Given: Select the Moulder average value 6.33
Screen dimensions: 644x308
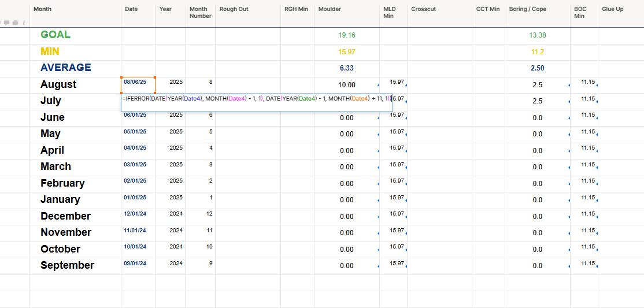Looking at the screenshot, I should coord(347,69).
